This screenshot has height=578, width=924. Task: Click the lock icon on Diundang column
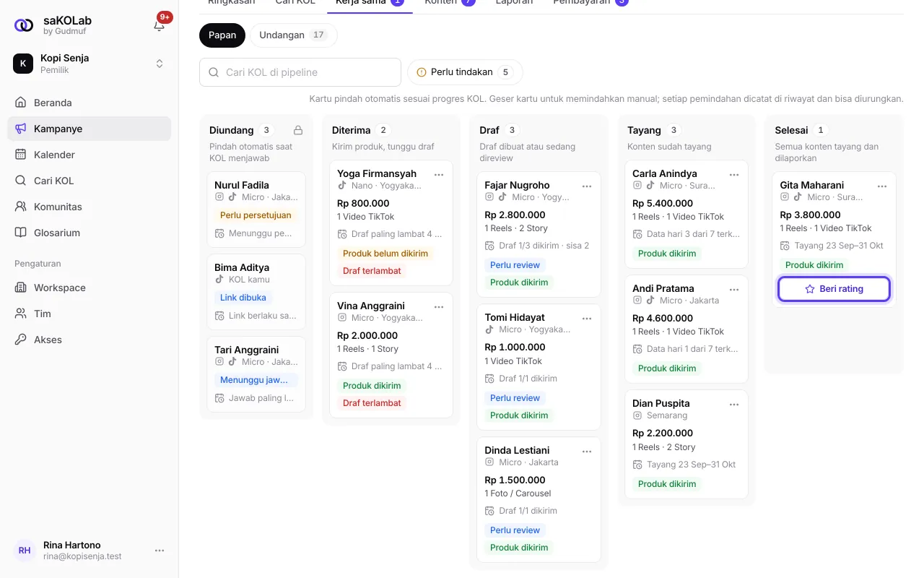click(298, 130)
